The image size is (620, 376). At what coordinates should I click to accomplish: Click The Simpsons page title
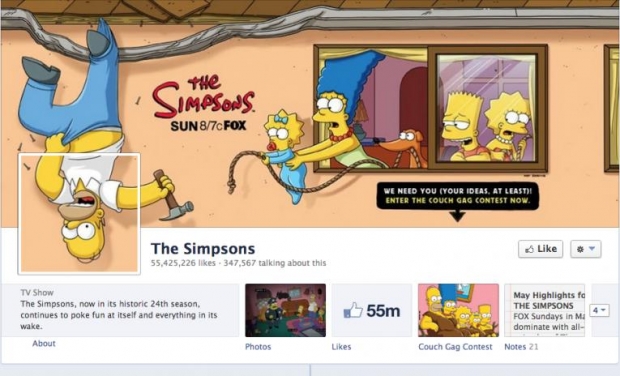(x=203, y=249)
